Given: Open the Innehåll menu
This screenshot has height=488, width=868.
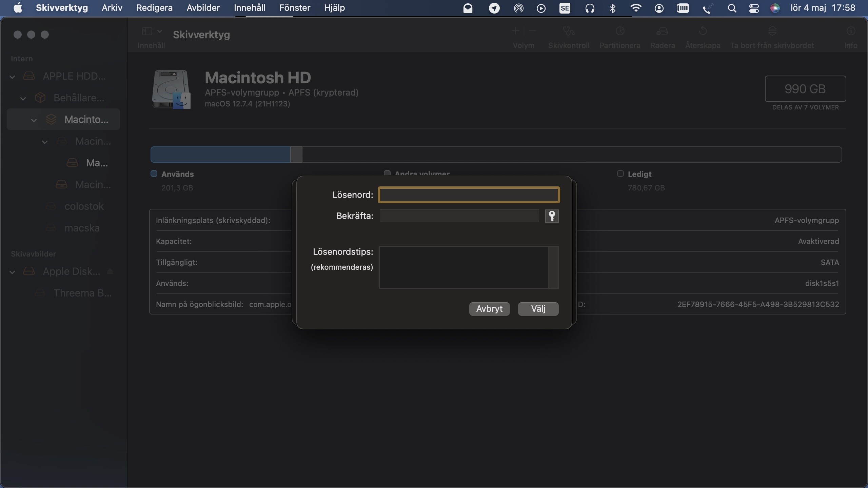Looking at the screenshot, I should [250, 8].
